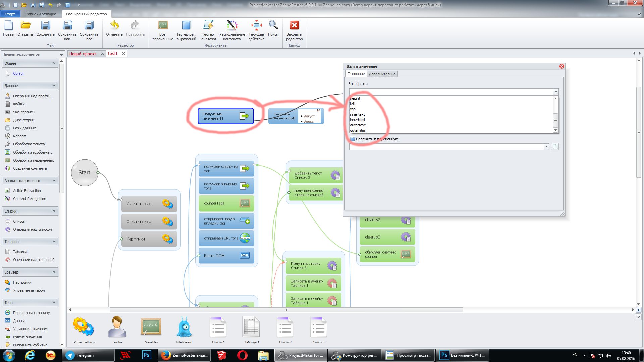The height and width of the screenshot is (362, 644).
Task: Click the EN language indicator
Action: (x=575, y=355)
